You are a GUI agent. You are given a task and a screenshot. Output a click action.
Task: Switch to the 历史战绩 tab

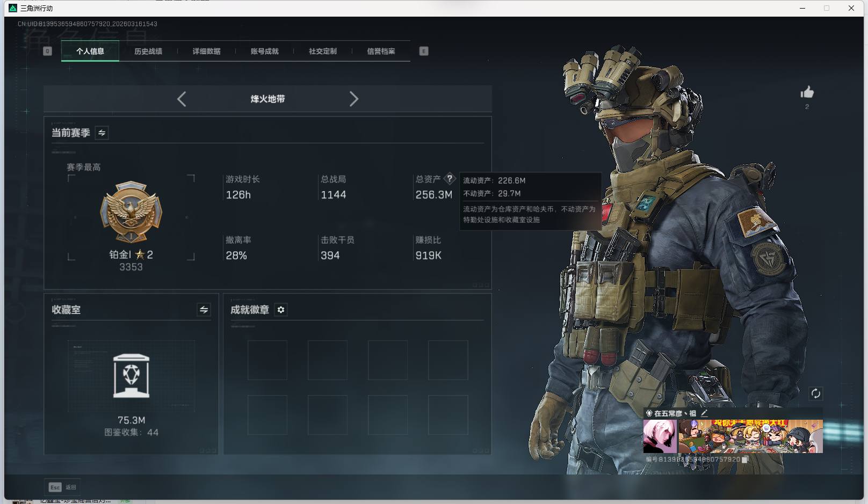click(x=148, y=51)
